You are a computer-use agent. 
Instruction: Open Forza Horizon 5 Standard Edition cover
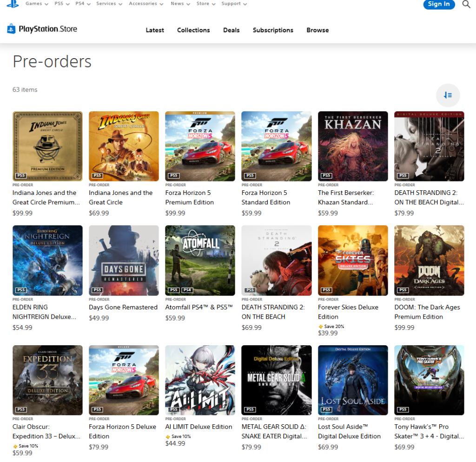tap(277, 146)
